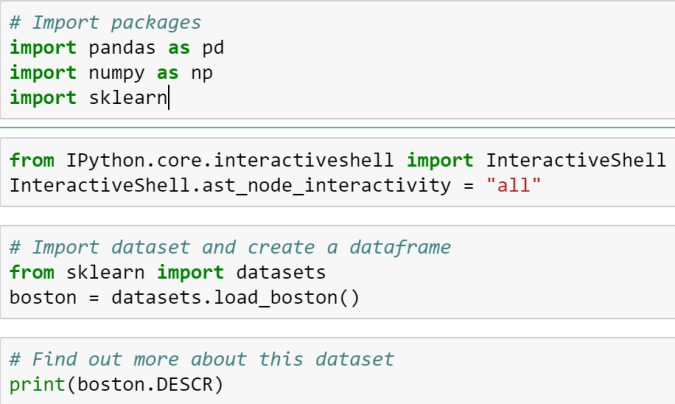Viewport: 675px width, 404px height.
Task: Click "# Find out more about this dataset" comment
Action: (x=202, y=359)
